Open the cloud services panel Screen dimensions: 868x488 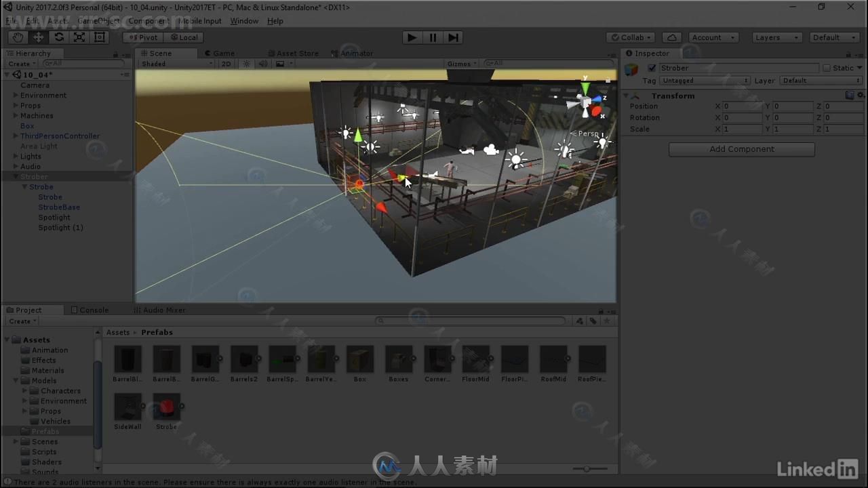(671, 37)
